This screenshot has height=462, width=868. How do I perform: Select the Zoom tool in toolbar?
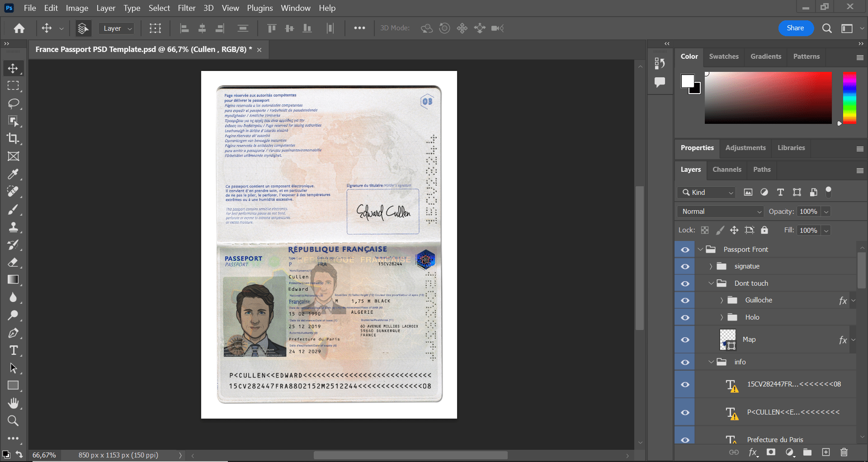click(13, 421)
